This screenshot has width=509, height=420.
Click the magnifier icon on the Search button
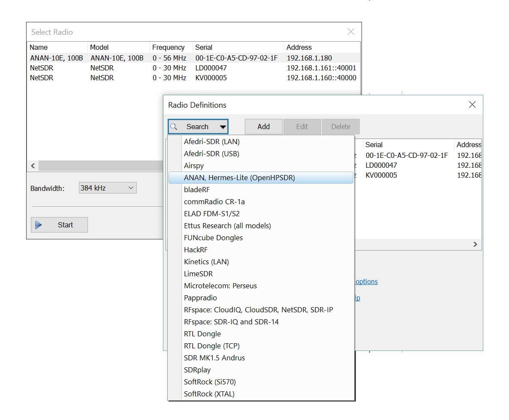[174, 127]
